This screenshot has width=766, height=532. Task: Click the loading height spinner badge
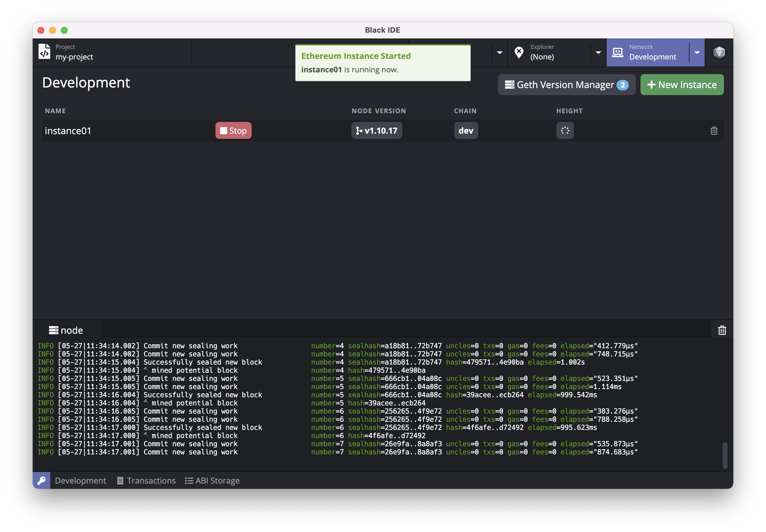tap(565, 131)
